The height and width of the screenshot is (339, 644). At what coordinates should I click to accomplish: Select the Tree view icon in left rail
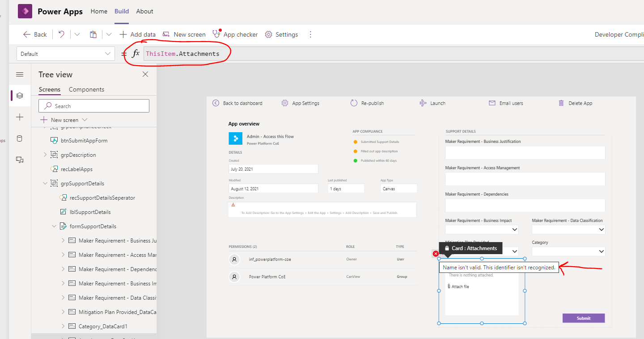(x=19, y=95)
